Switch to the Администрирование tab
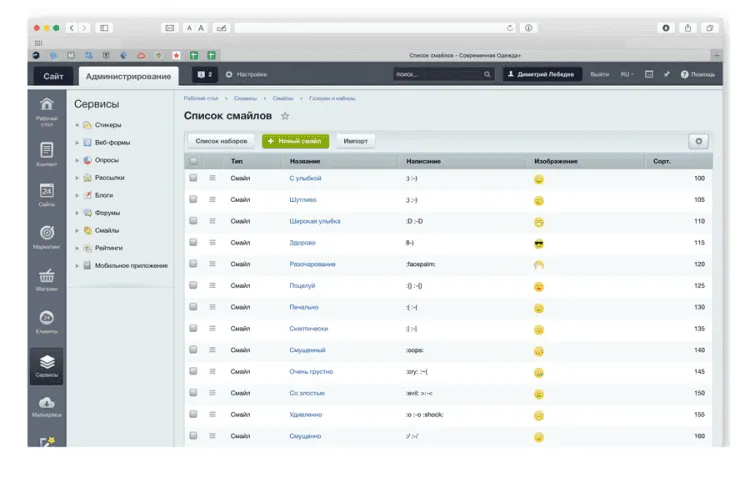This screenshot has width=750, height=483. click(128, 76)
